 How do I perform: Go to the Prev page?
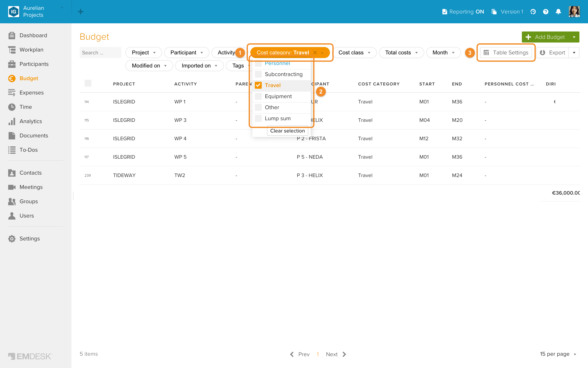click(300, 354)
